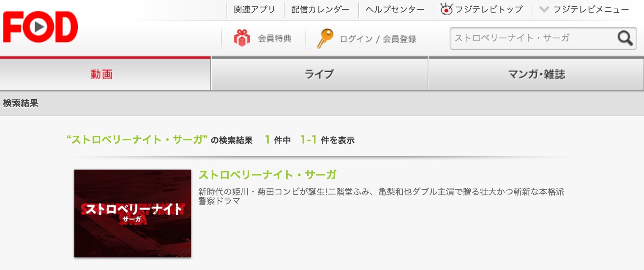Image resolution: width=644 pixels, height=270 pixels.
Task: Click the drama description text starting 新時代の姫川
Action: click(382, 197)
